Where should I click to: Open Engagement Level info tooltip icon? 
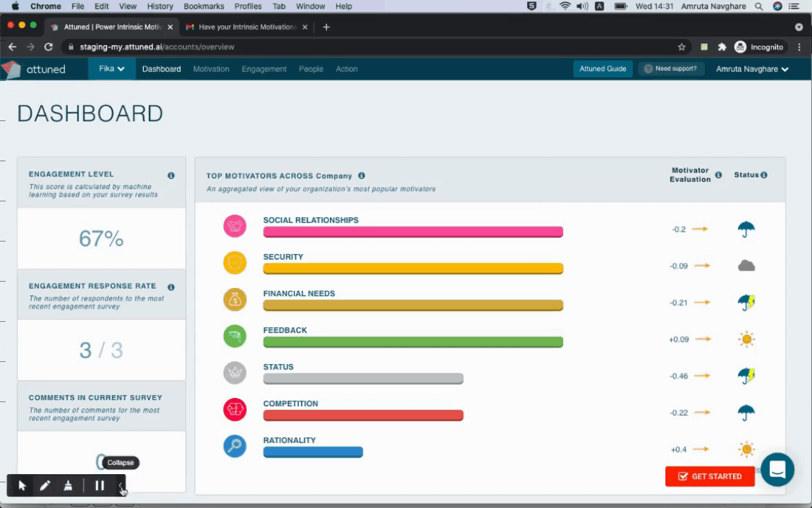pyautogui.click(x=171, y=176)
